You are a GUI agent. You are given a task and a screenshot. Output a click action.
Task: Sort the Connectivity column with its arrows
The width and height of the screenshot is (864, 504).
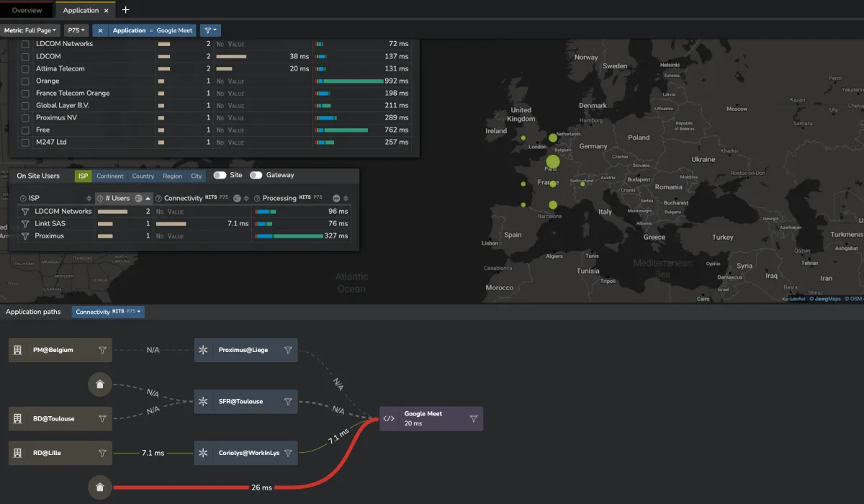click(x=246, y=198)
